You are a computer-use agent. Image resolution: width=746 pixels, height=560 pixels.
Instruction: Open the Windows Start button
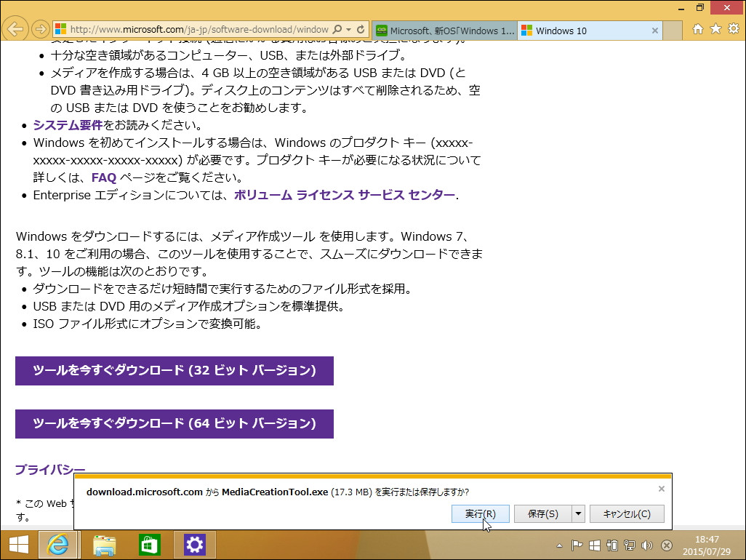point(19,545)
